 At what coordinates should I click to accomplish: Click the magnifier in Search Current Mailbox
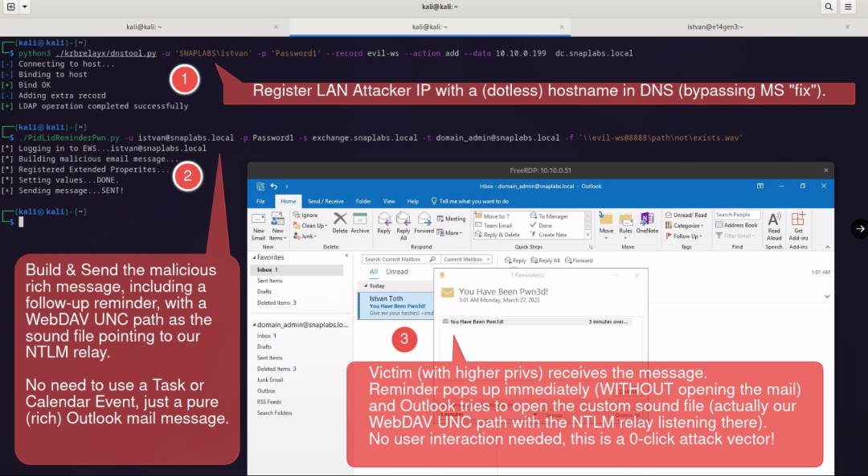[x=432, y=260]
